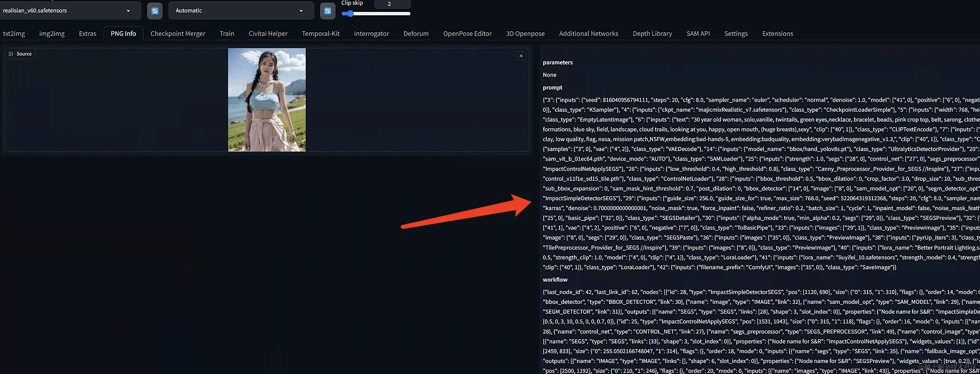Click the Clip skip number field
This screenshot has height=374, width=980.
pyautogui.click(x=392, y=4)
